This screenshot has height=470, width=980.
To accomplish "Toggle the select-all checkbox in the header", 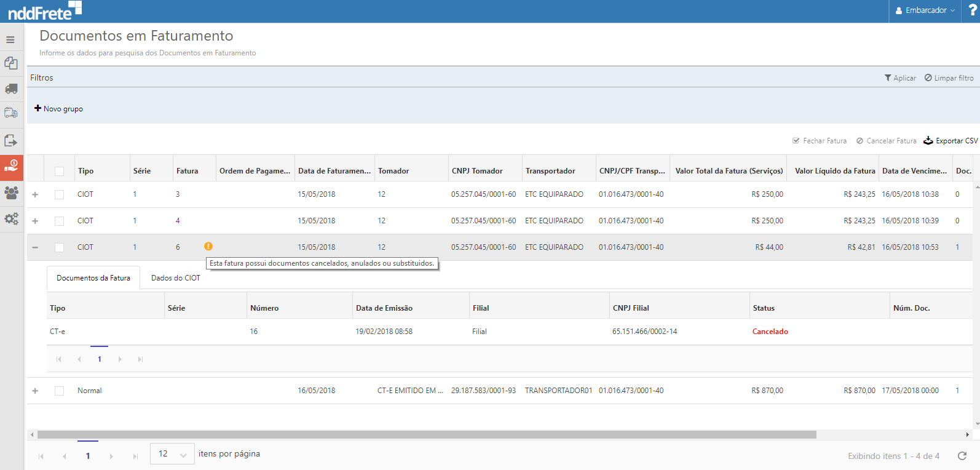I will click(60, 171).
